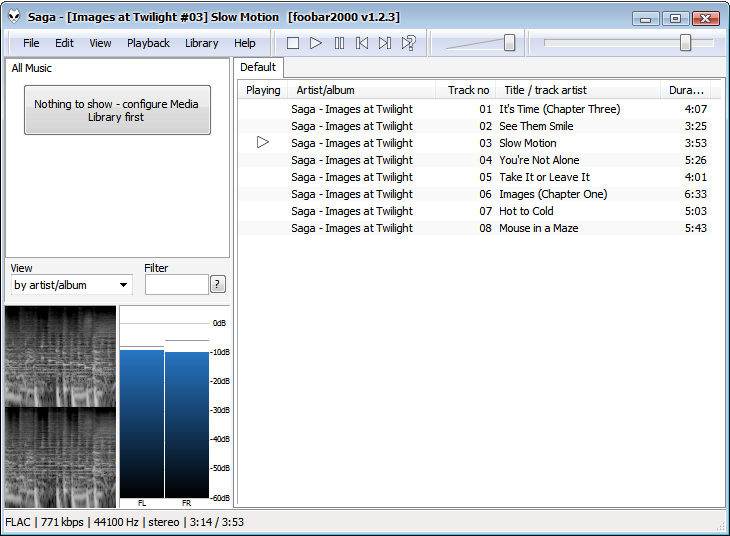Sort by Artist/album column header
This screenshot has height=536, width=730.
[x=361, y=90]
